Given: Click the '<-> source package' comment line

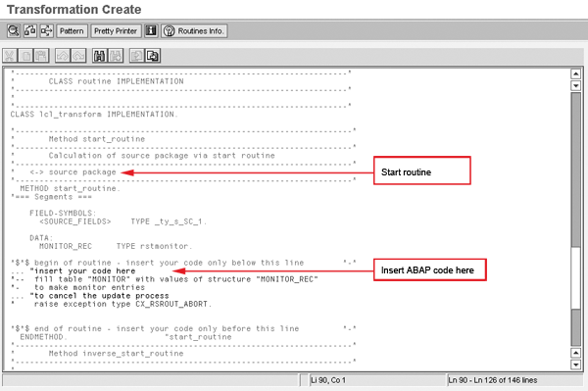Looking at the screenshot, I should [x=73, y=172].
